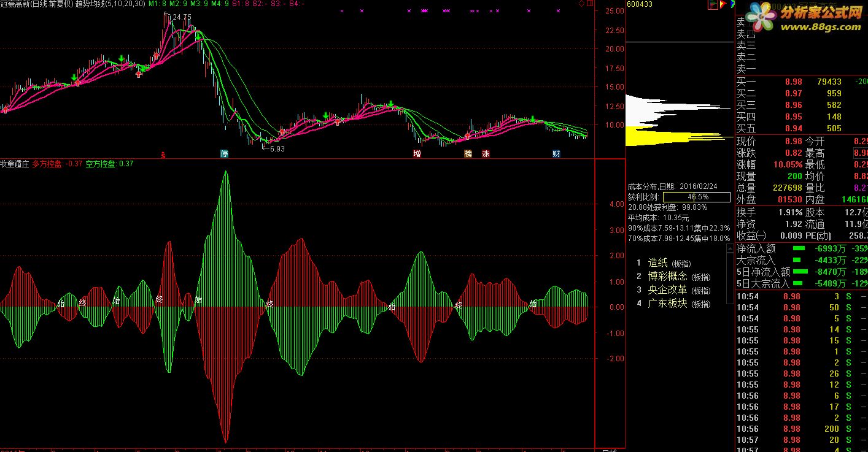
Task: Click the 买二 bid price 8.97
Action: (793, 93)
